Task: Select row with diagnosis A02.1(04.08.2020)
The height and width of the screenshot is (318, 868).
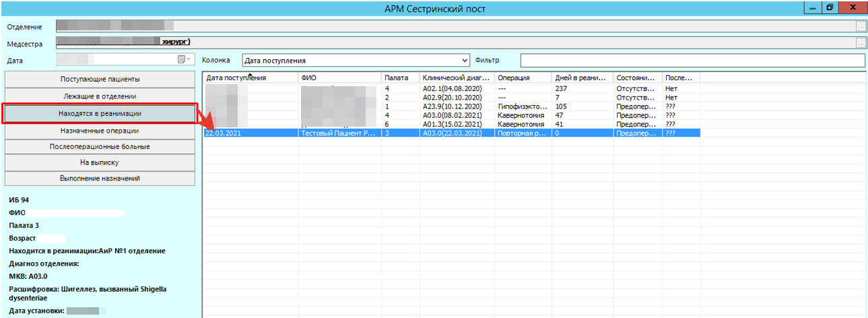Action: [x=452, y=89]
